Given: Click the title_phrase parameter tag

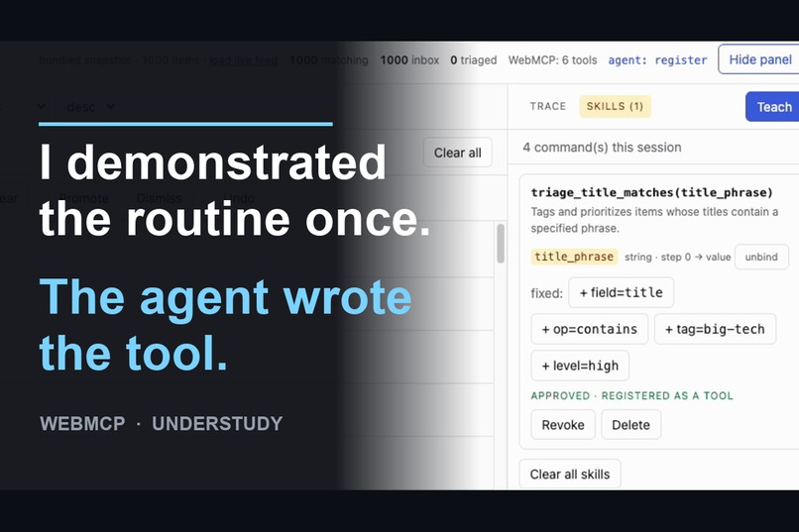Looking at the screenshot, I should 574,257.
